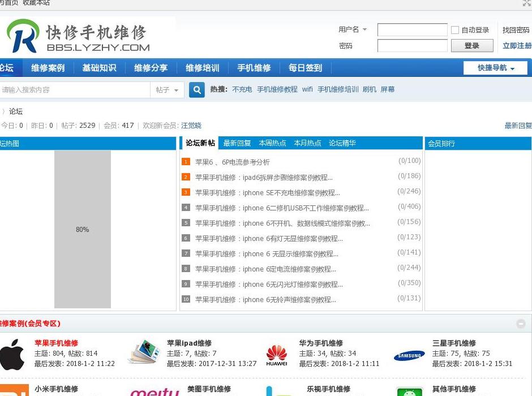Click the 80% loading image placeholder
532x396 pixels.
(x=83, y=230)
